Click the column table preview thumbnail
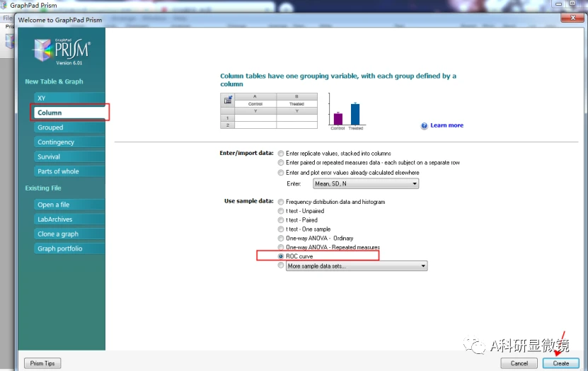The height and width of the screenshot is (371, 588). pyautogui.click(x=269, y=111)
